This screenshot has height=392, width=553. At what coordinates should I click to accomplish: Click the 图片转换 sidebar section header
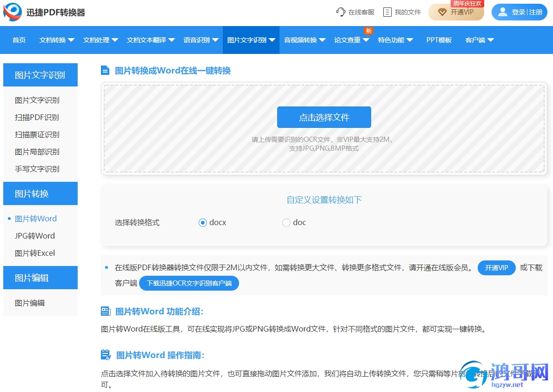[40, 193]
